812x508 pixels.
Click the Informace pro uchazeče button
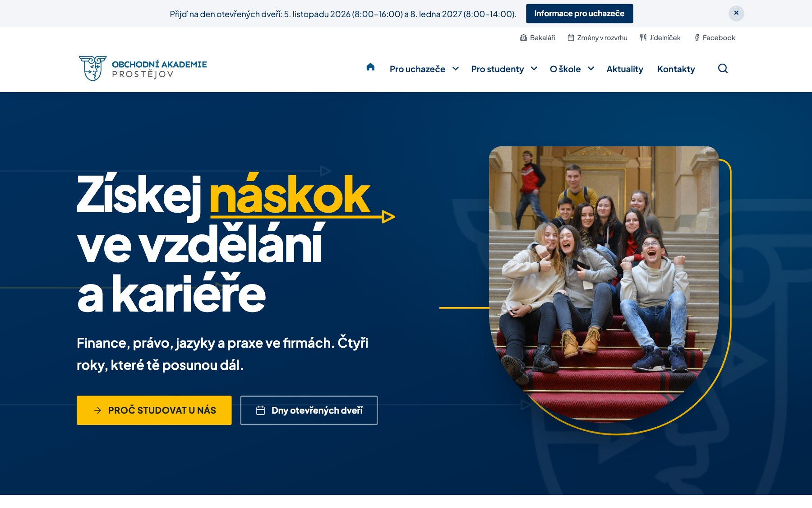579,14
